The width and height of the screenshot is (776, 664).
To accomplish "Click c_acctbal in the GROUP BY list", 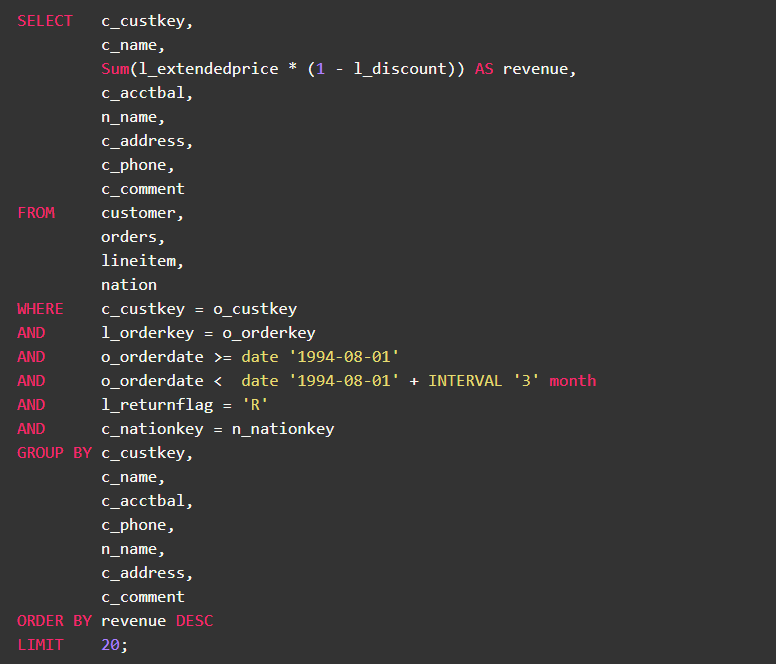I will pyautogui.click(x=143, y=501).
